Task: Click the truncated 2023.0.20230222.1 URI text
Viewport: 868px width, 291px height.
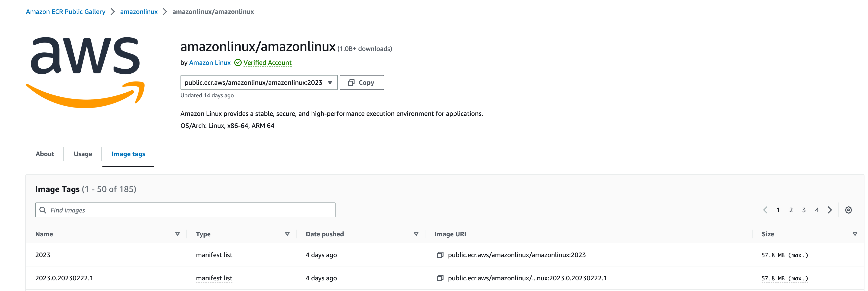Action: (x=527, y=278)
